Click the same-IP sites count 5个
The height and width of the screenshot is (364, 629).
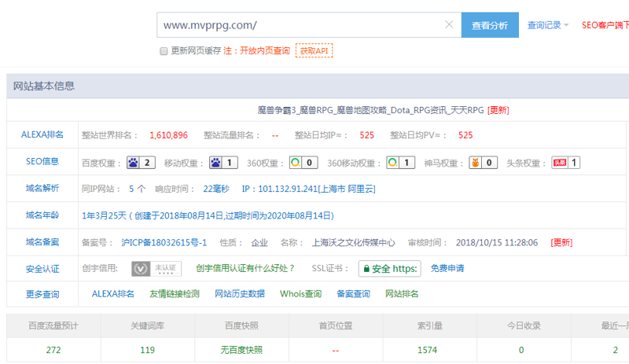tap(137, 189)
